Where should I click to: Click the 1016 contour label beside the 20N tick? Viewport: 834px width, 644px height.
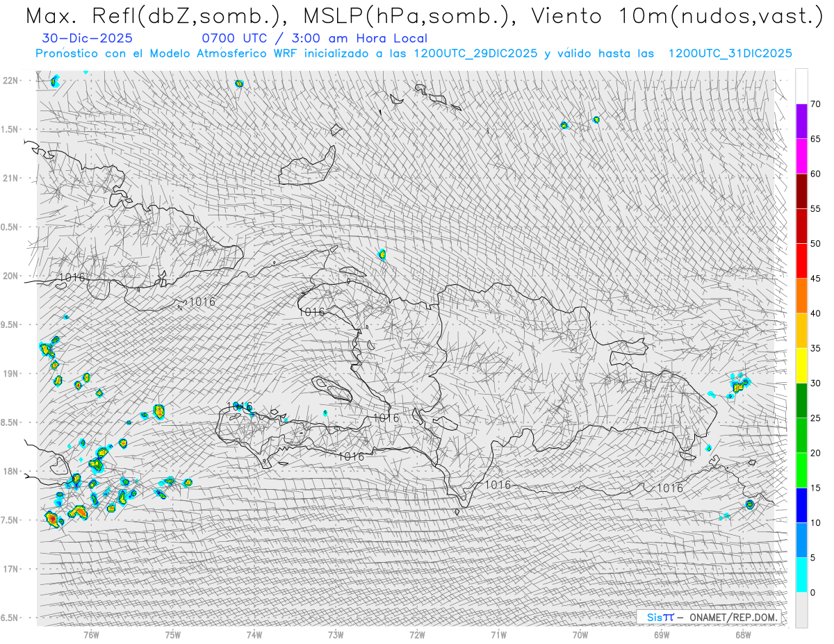point(72,277)
